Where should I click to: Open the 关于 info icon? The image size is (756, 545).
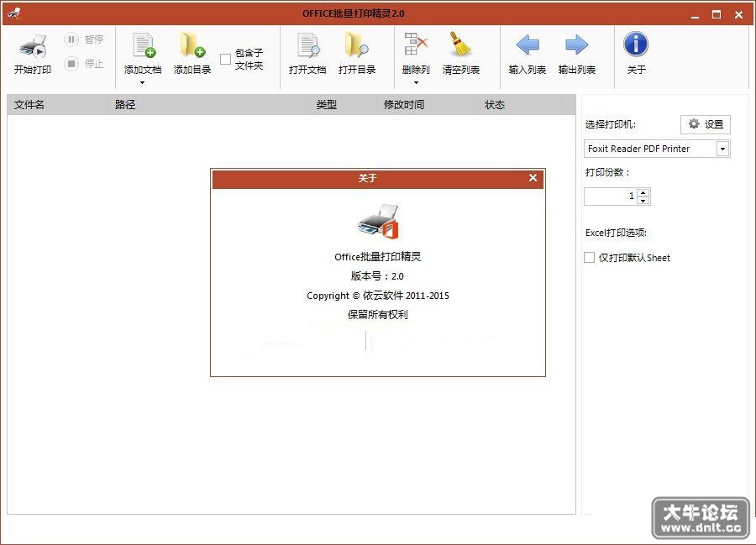(636, 45)
